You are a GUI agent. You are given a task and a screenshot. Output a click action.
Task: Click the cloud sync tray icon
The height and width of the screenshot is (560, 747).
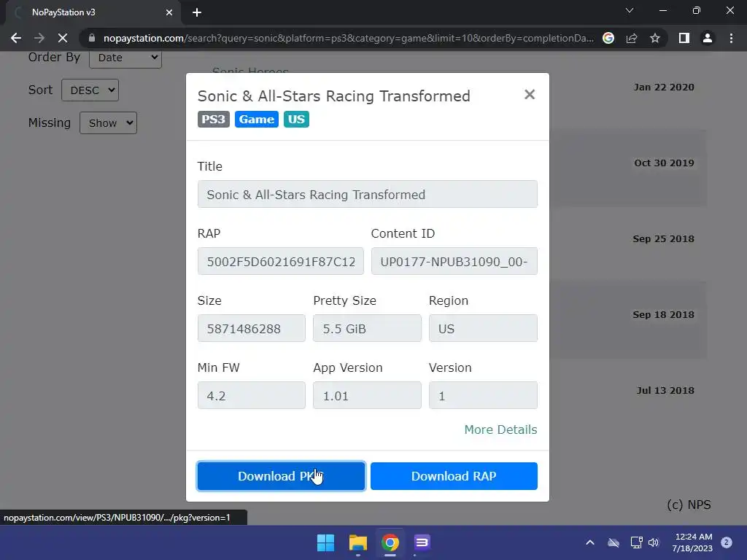[614, 542]
